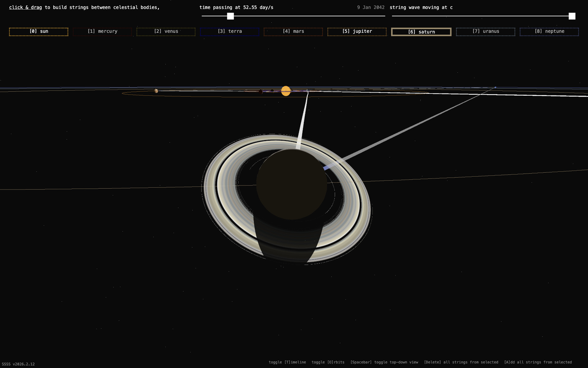Click the small tan planet left of sun
Image resolution: width=588 pixels, height=368 pixels.
pyautogui.click(x=156, y=91)
